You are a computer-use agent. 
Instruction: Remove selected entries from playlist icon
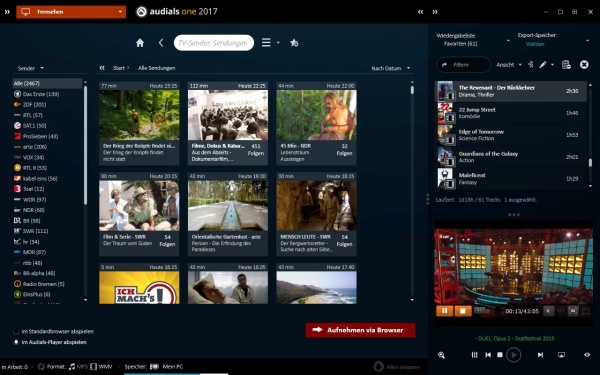566,65
